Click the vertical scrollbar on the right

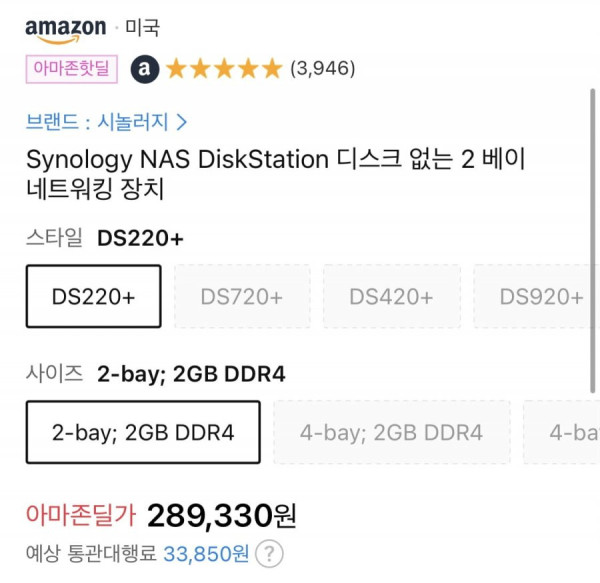coord(593,241)
